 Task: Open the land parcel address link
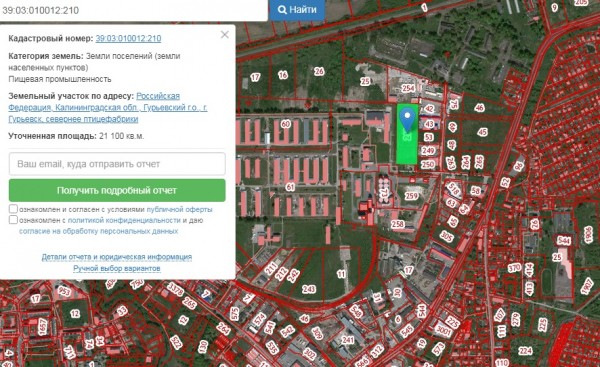click(x=108, y=107)
